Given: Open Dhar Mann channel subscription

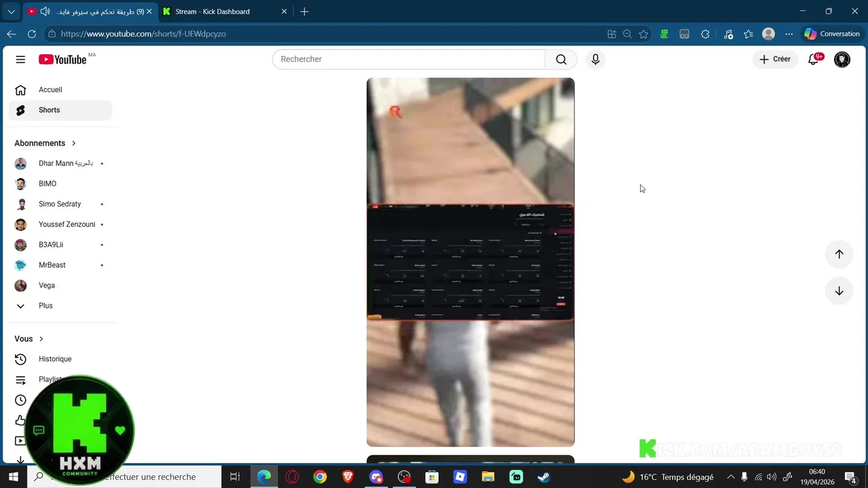Looking at the screenshot, I should [60, 163].
